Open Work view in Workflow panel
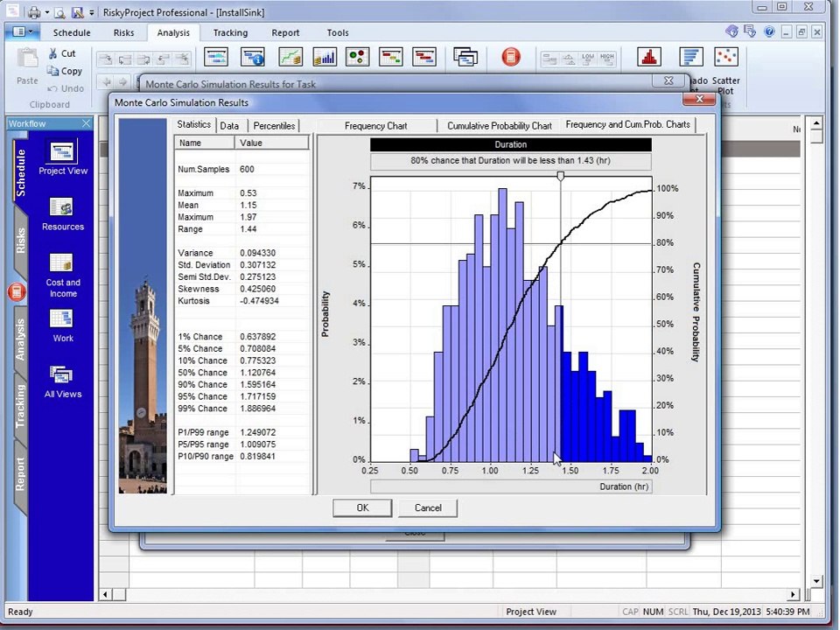Image resolution: width=840 pixels, height=630 pixels. tap(63, 325)
